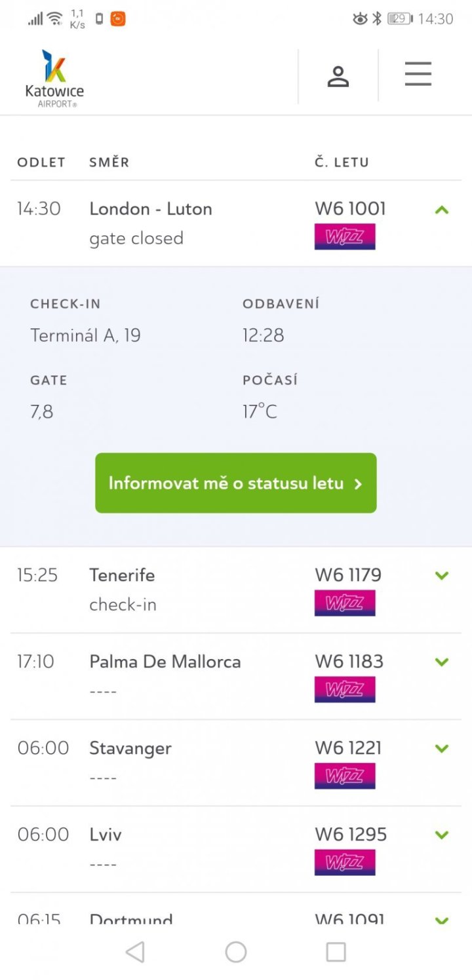Tap the ODLET column header
The width and height of the screenshot is (472, 980).
(x=41, y=162)
